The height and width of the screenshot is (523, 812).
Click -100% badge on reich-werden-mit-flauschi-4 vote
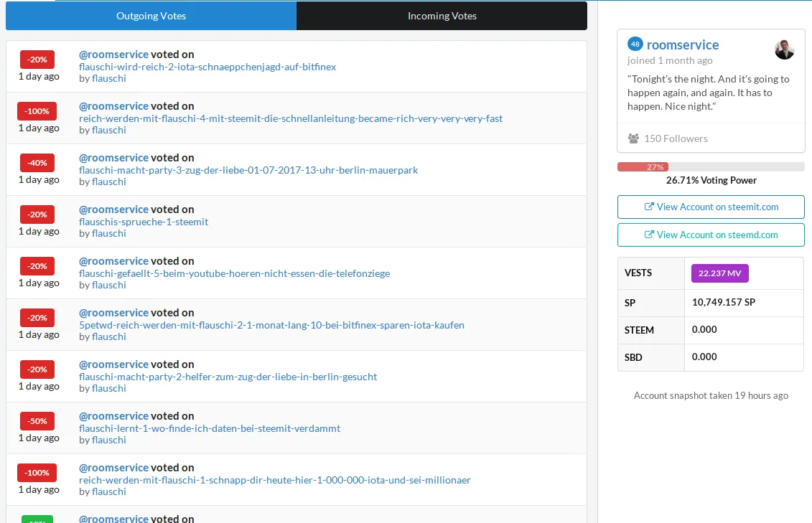(37, 111)
